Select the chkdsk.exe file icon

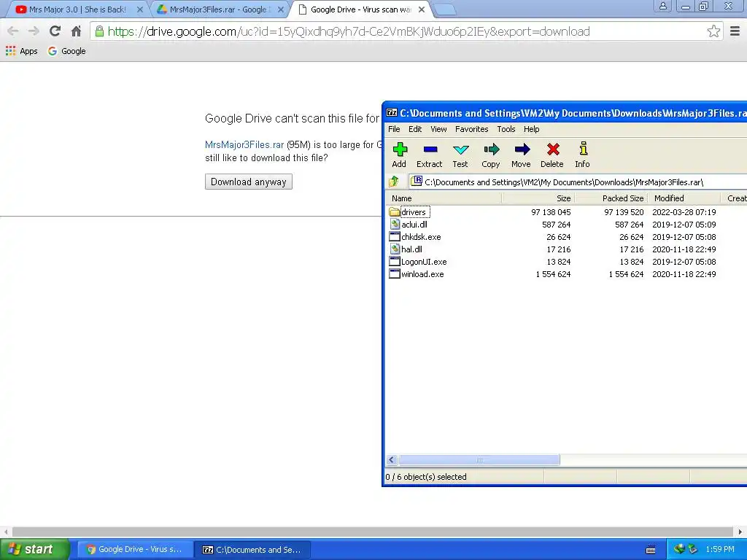tap(395, 237)
